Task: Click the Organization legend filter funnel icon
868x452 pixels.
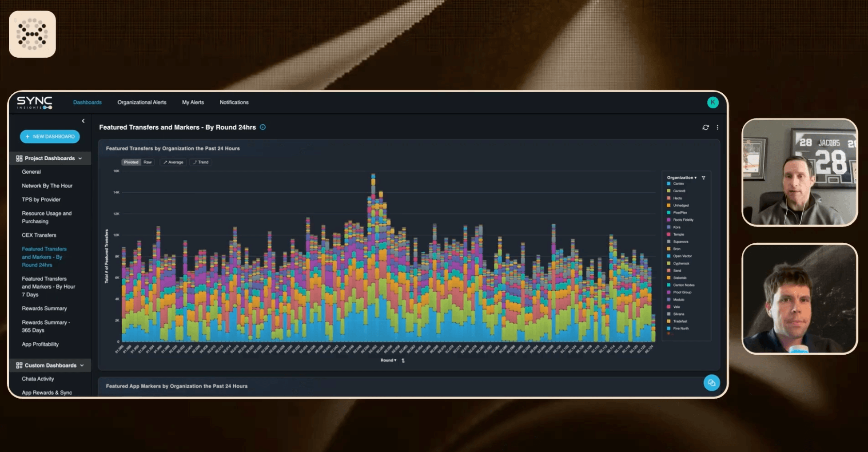Action: pyautogui.click(x=703, y=178)
